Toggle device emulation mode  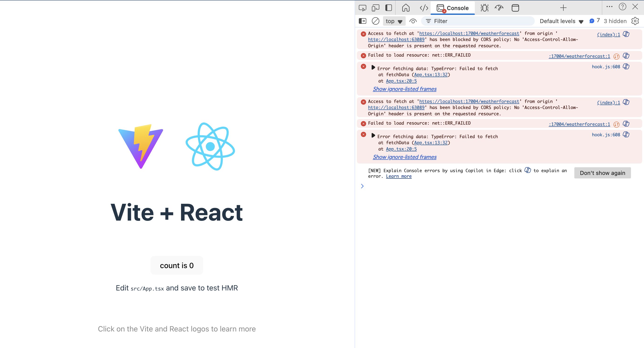tap(375, 8)
